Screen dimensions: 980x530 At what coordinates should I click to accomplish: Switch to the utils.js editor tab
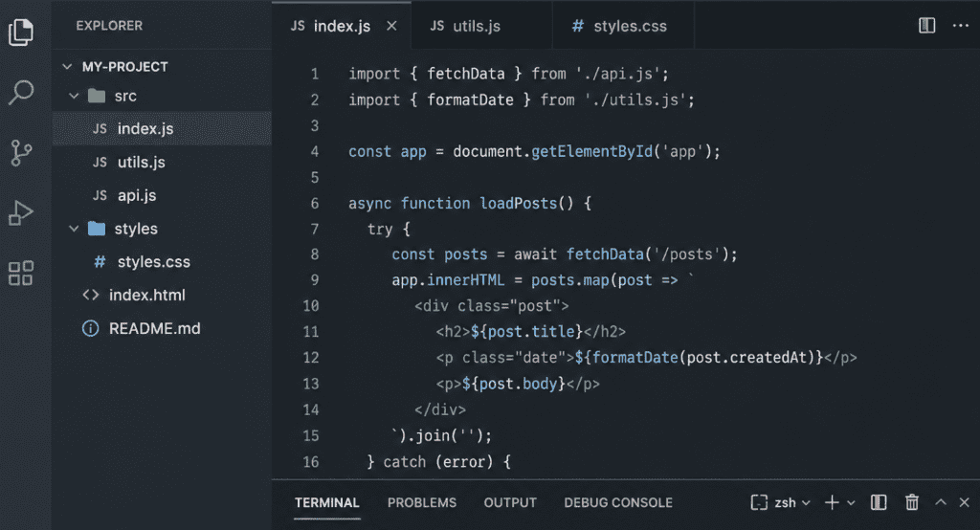coord(482,26)
